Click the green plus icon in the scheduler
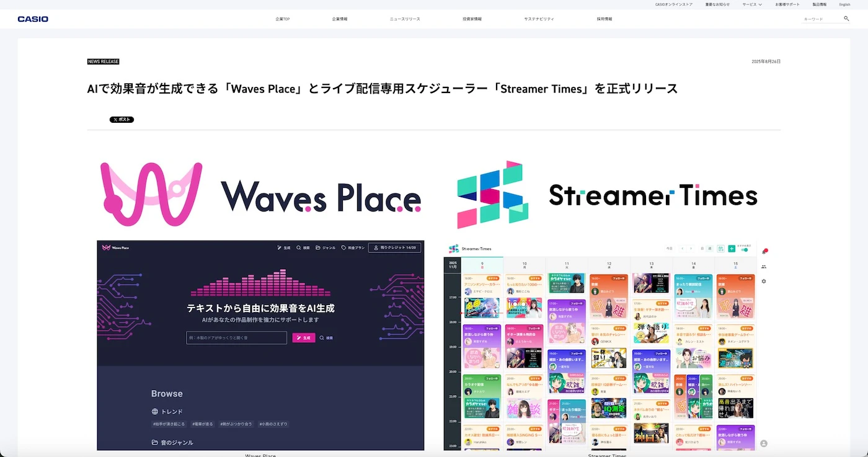This screenshot has height=457, width=868. tap(732, 249)
